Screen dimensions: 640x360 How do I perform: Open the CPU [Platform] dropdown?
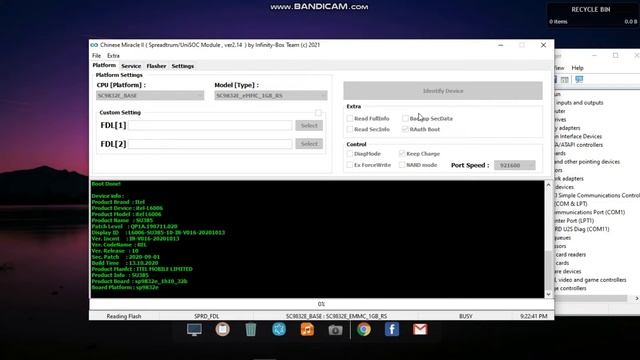(x=150, y=96)
